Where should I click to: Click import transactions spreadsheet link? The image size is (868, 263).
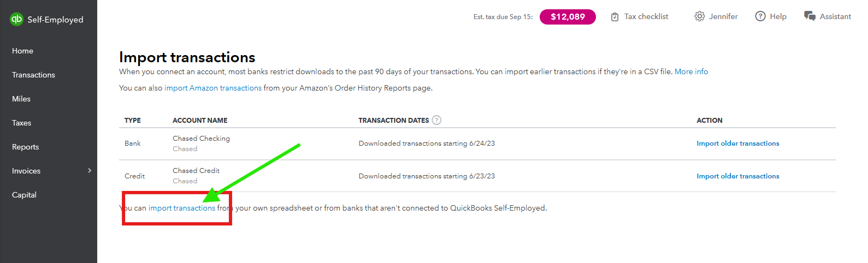pyautogui.click(x=182, y=208)
